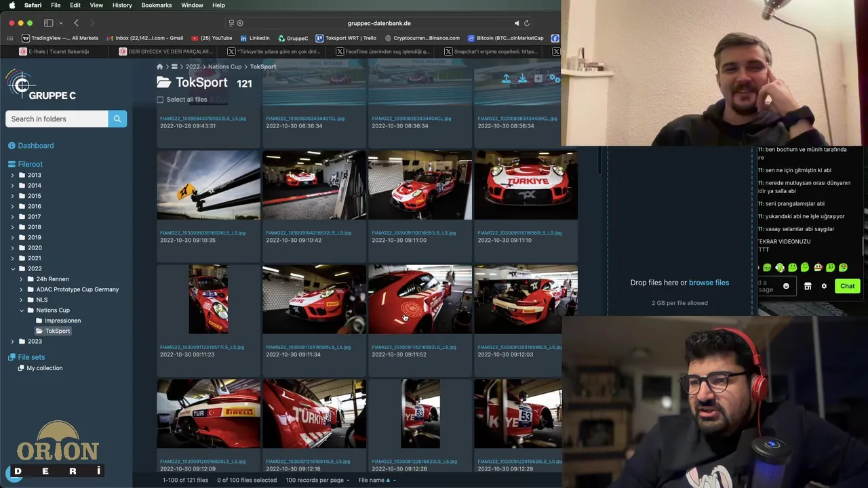Screen dimensions: 868x488
Task: Open Safari sidebar options chevron
Action: (61, 23)
